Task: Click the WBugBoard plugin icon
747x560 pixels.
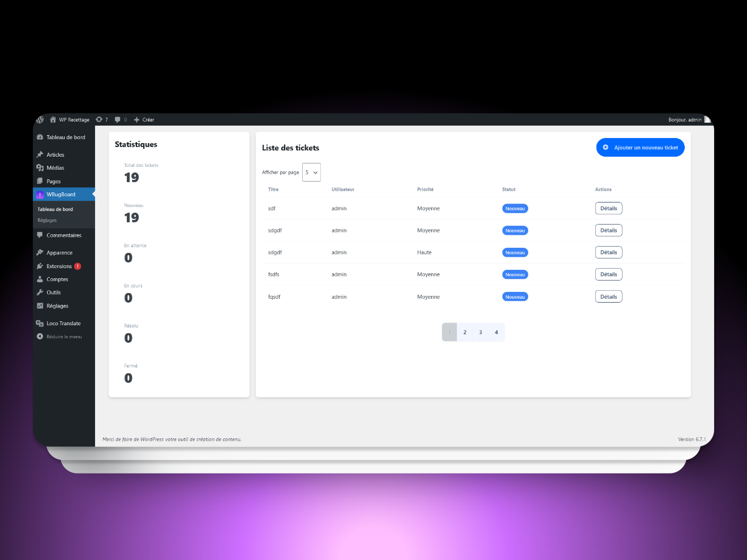Action: (40, 195)
